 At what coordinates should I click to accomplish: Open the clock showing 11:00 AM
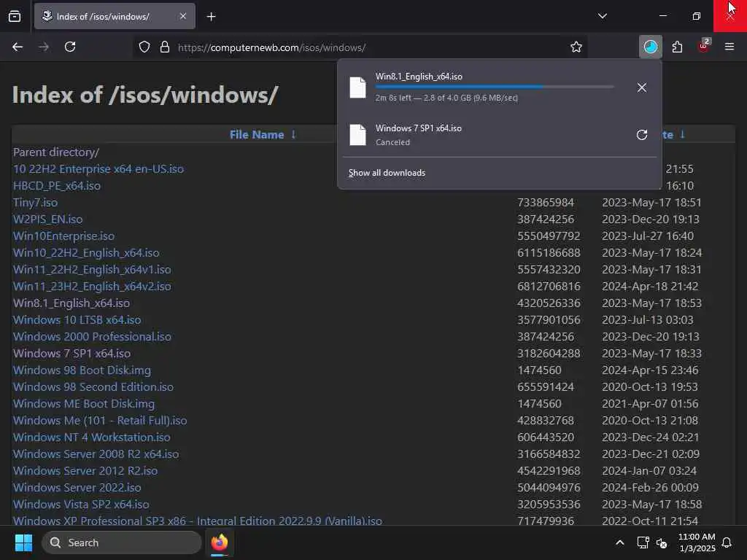pyautogui.click(x=697, y=542)
